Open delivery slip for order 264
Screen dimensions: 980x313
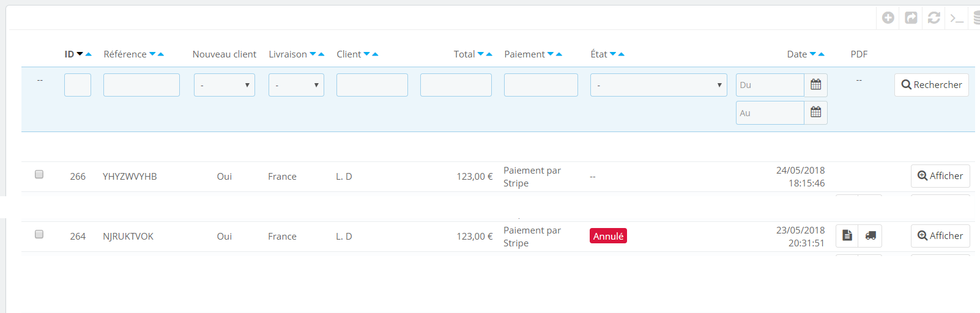pos(870,235)
